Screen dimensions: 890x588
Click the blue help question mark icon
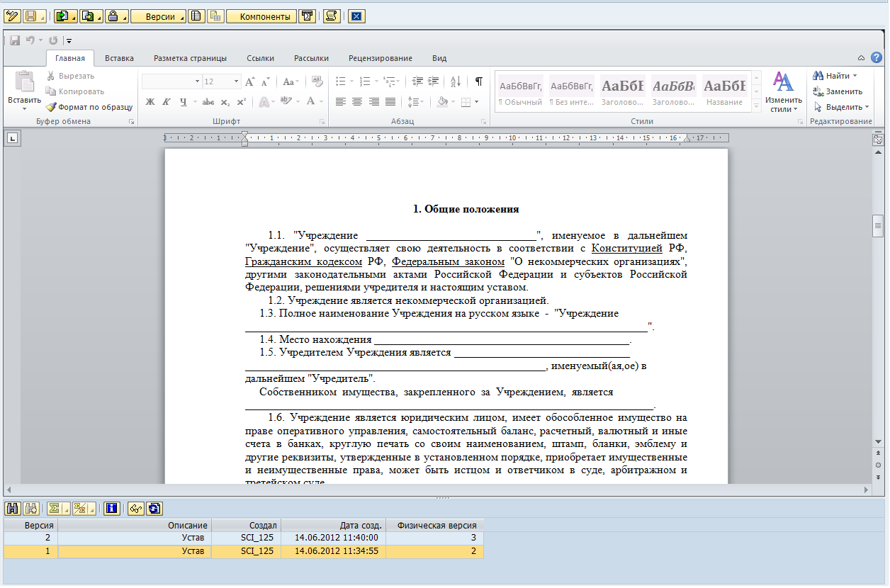pyautogui.click(x=877, y=57)
